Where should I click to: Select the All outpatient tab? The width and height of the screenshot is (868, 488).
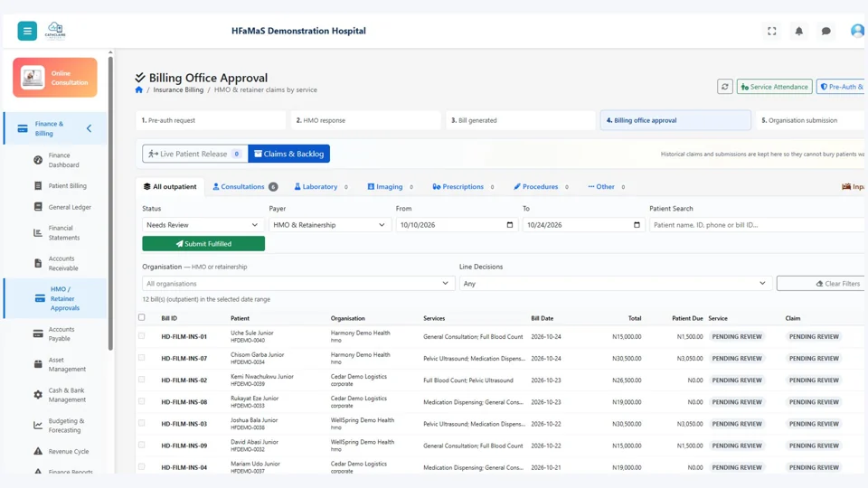point(170,186)
